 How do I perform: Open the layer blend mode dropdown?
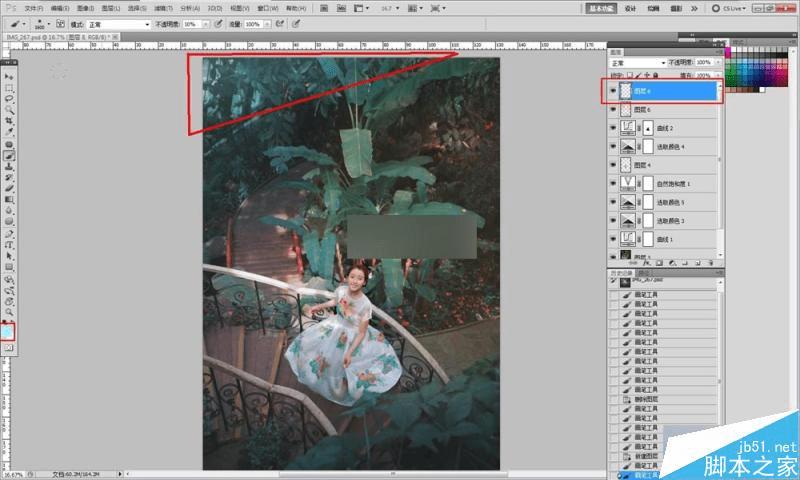[637, 62]
